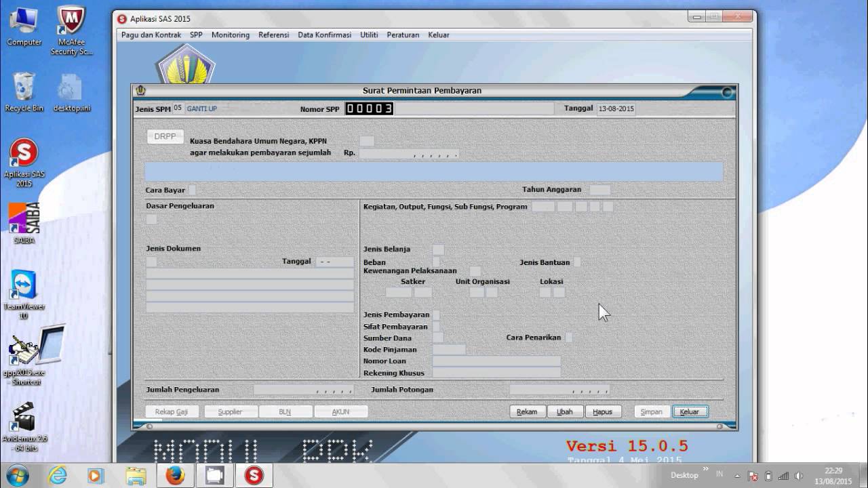This screenshot has height=488, width=868.
Task: Click the Nomor Loan field
Action: 496,361
